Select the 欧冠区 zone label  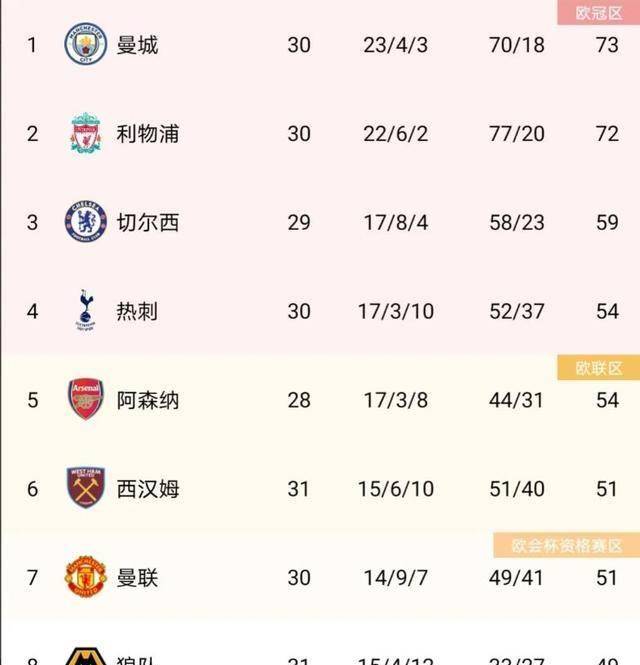click(598, 13)
